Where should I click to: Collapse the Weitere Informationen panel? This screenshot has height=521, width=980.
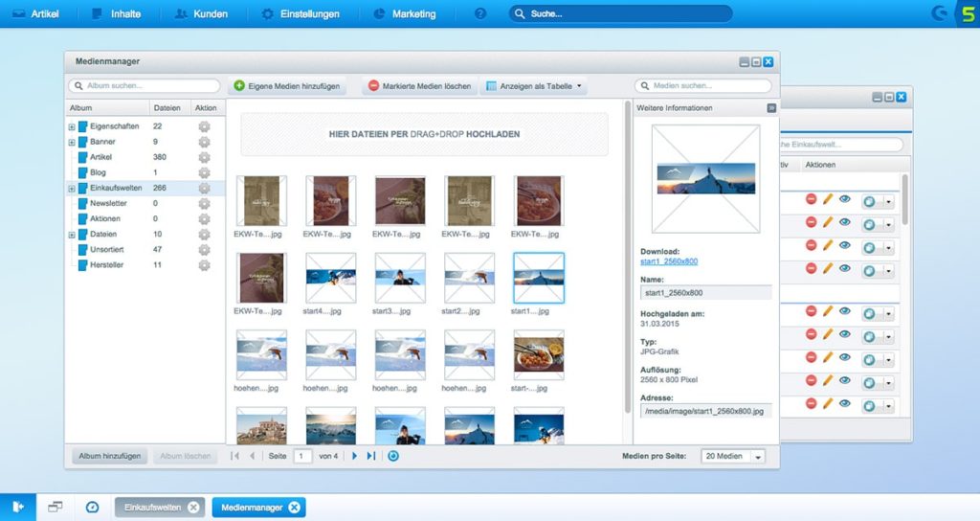[771, 108]
